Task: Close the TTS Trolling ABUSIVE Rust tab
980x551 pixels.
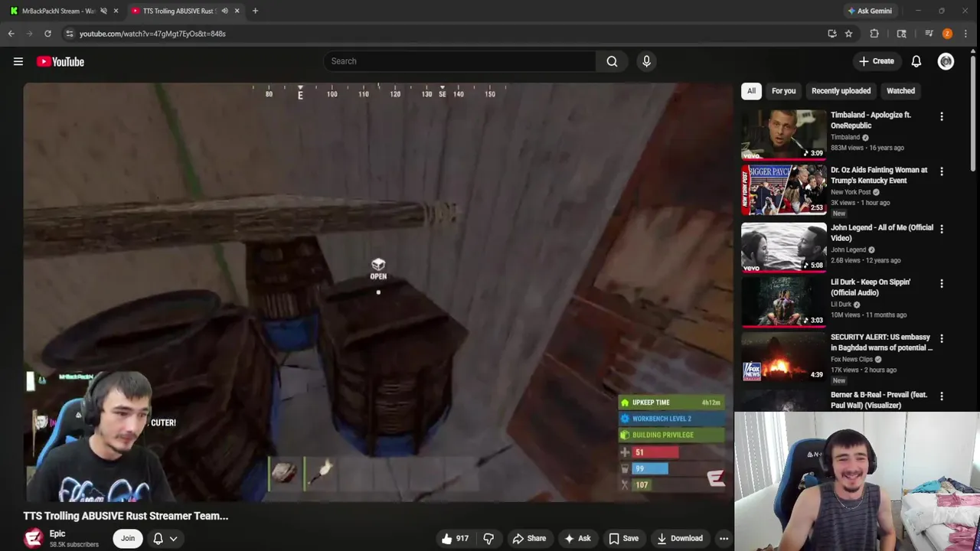Action: pos(237,11)
